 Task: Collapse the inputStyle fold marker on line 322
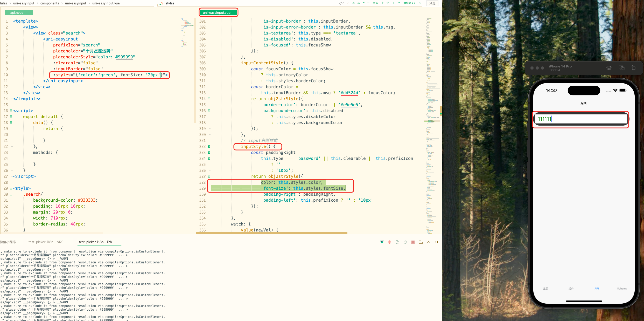tap(209, 147)
